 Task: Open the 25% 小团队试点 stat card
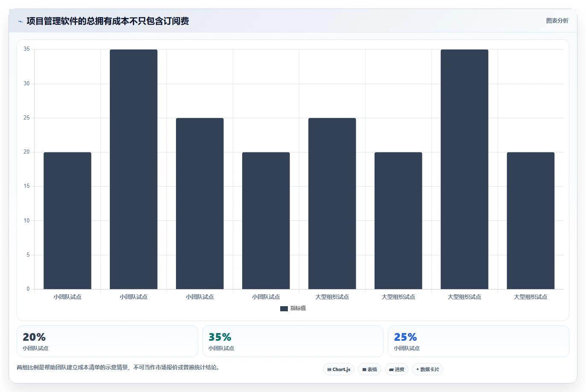pyautogui.click(x=478, y=341)
